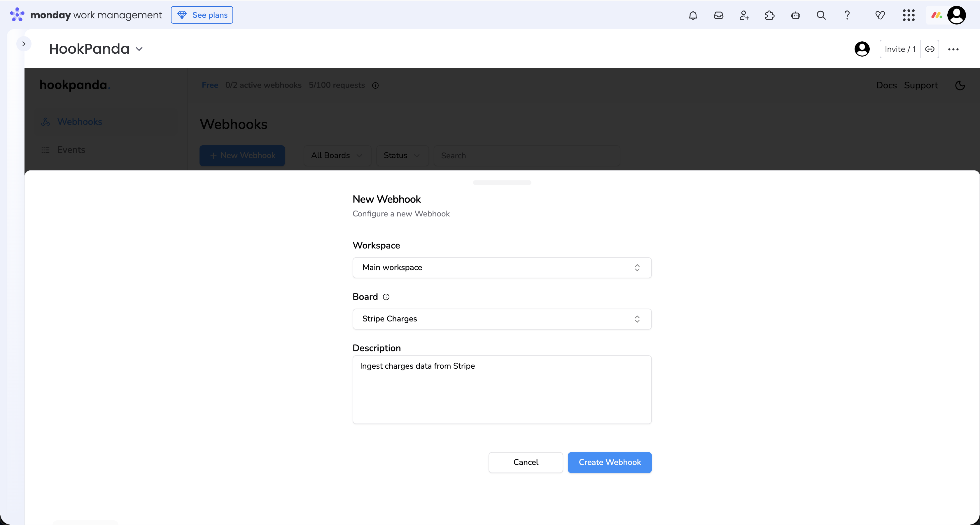Open the three-dot more options menu
Image resolution: width=980 pixels, height=525 pixels.
[953, 49]
